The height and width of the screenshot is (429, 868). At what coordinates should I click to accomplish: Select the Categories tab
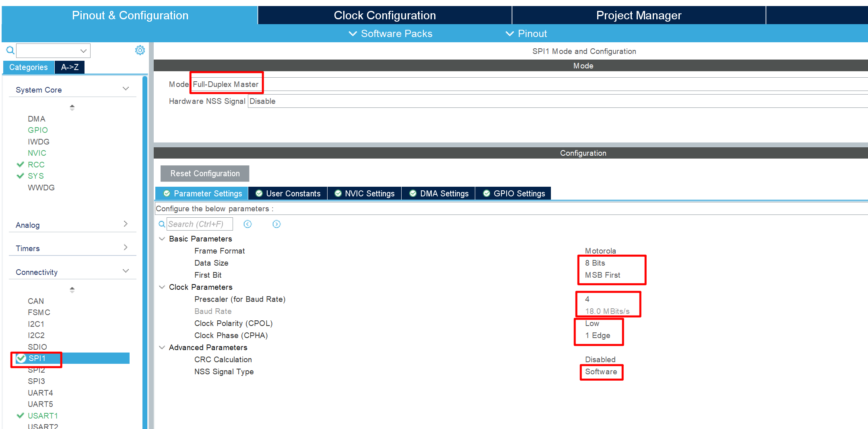[x=29, y=67]
